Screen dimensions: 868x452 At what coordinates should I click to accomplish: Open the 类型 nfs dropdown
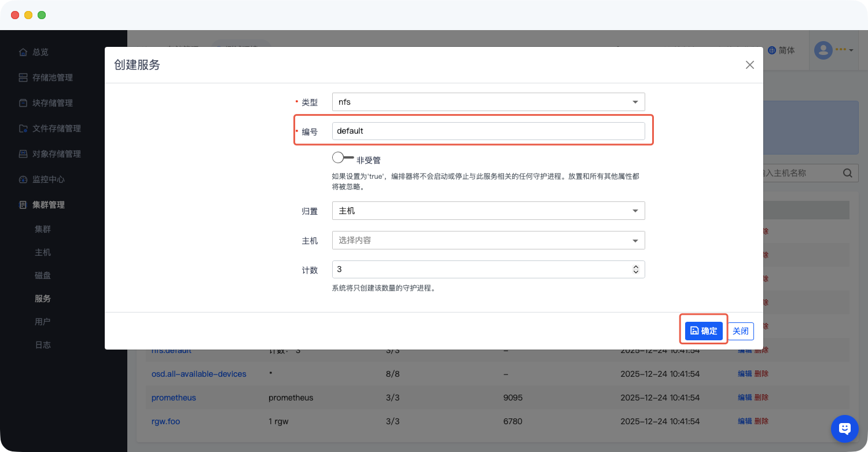point(488,102)
